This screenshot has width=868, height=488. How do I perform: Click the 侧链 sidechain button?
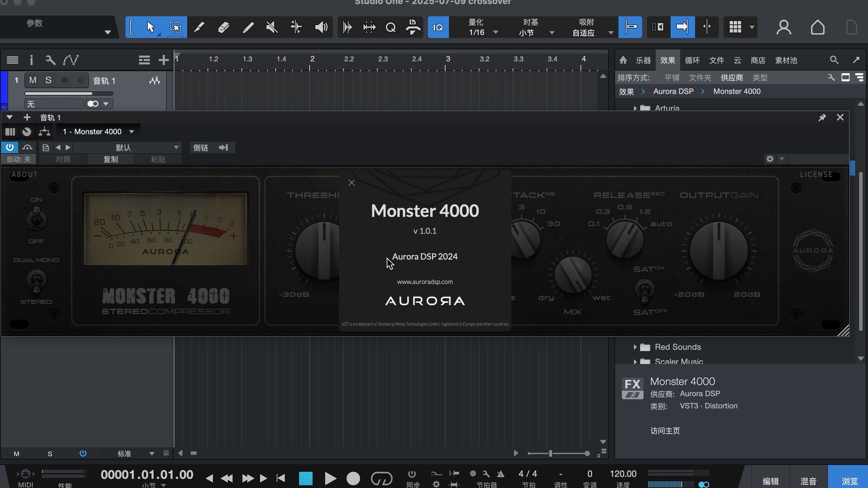point(201,147)
